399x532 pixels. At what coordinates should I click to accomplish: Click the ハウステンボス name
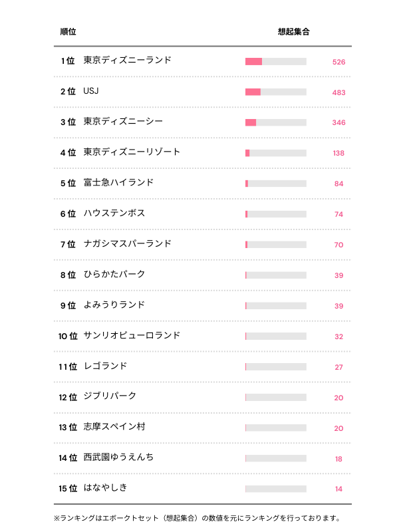tap(114, 213)
